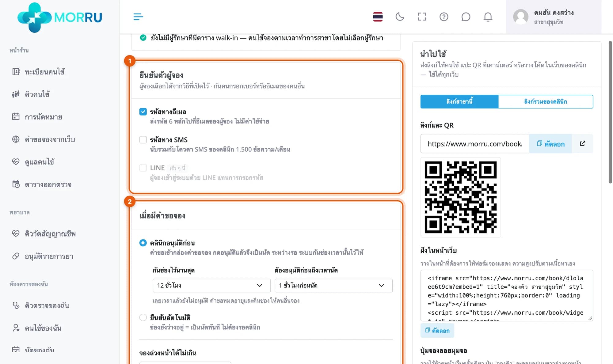Click the page vertical scrollbar
The height and width of the screenshot is (364, 613).
tap(610, 112)
